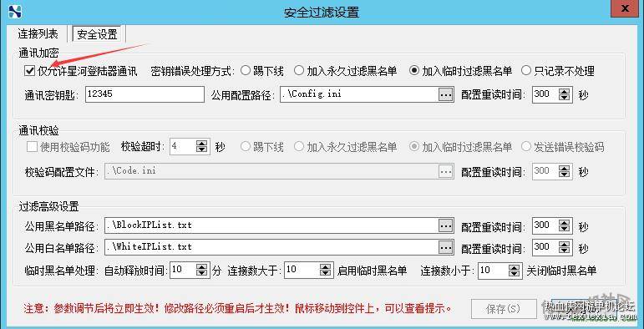Click the 300 field for 公用黑名单路径 reload
The height and width of the screenshot is (329, 644).
[545, 225]
